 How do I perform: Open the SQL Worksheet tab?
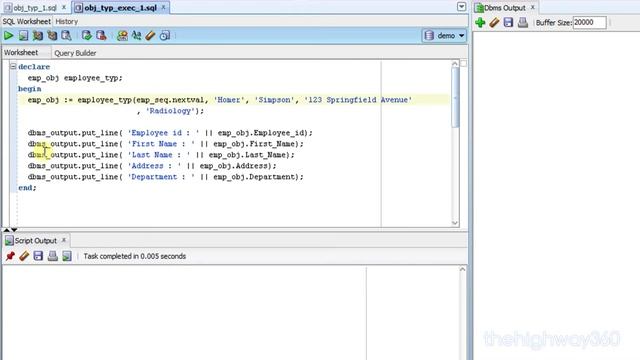tap(27, 22)
